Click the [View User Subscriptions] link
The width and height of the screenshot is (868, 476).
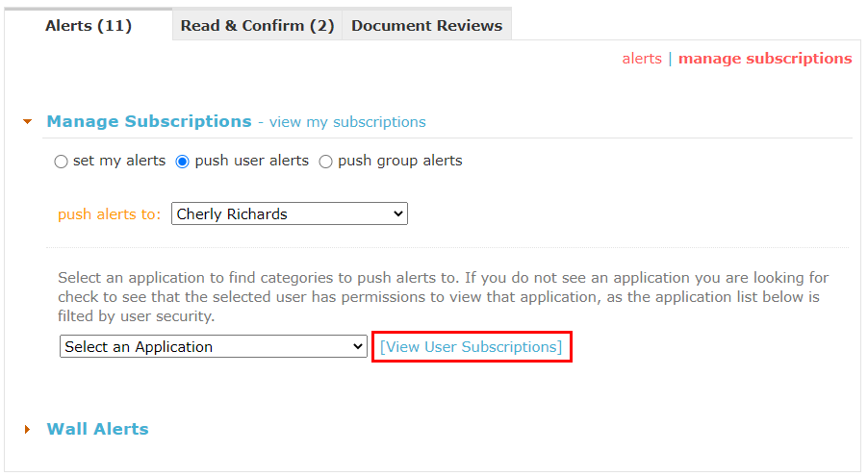pyautogui.click(x=472, y=347)
